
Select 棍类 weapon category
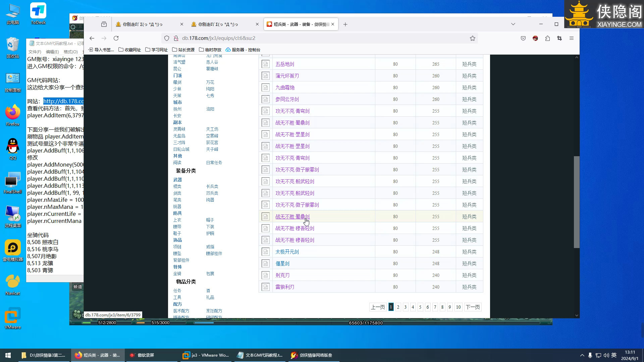tap(177, 186)
